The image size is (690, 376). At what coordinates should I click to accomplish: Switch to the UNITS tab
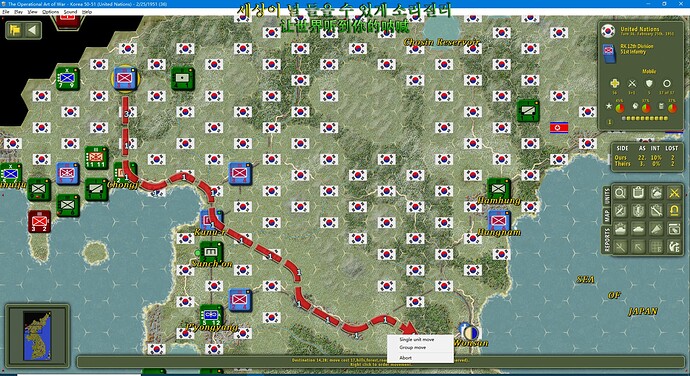click(x=607, y=195)
